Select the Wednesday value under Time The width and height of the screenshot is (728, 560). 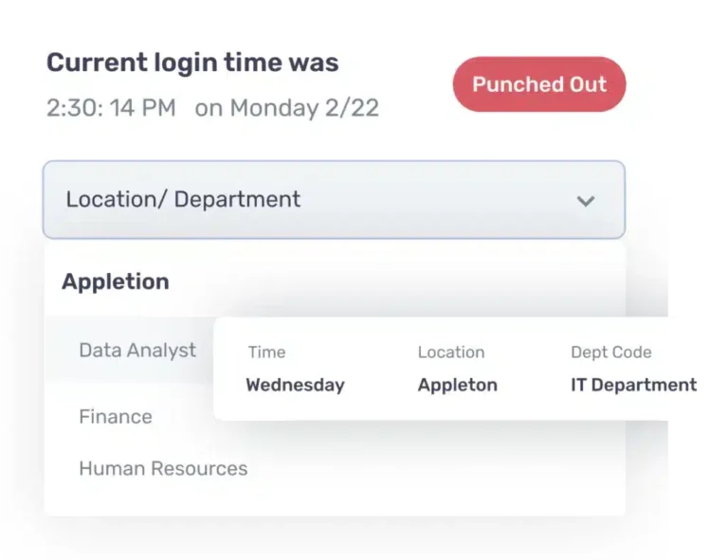point(296,385)
